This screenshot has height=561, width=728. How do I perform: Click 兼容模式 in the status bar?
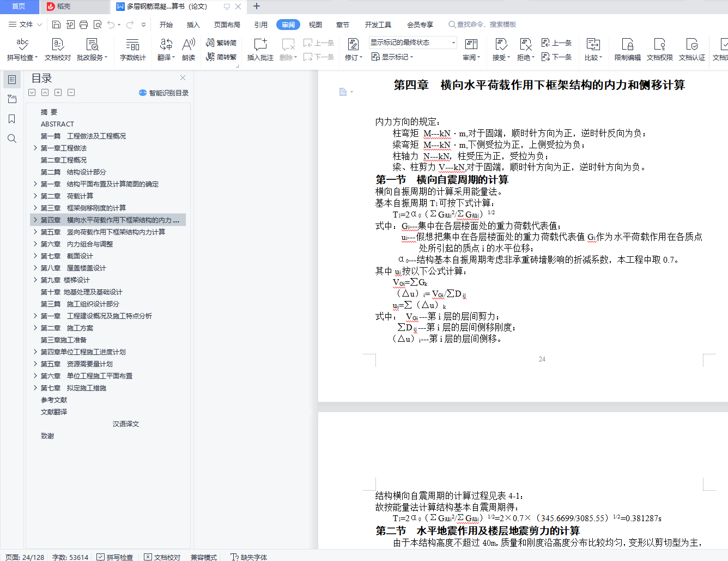204,557
